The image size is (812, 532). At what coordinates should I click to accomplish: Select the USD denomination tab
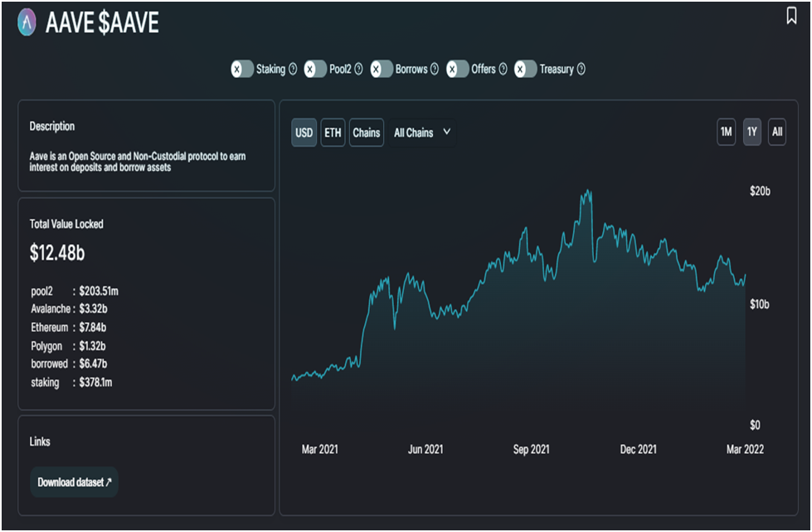(x=304, y=133)
